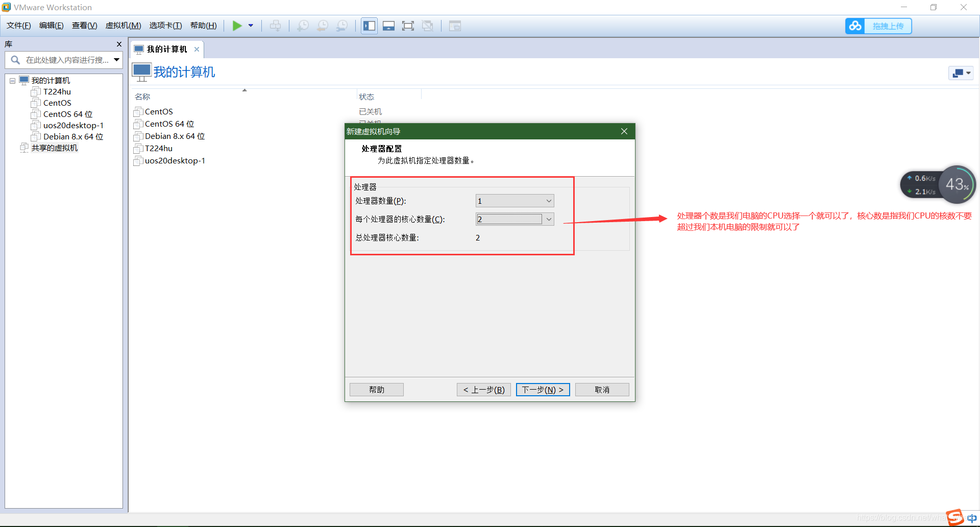This screenshot has width=980, height=527.
Task: Click the Sogou input method S icon
Action: point(955,517)
